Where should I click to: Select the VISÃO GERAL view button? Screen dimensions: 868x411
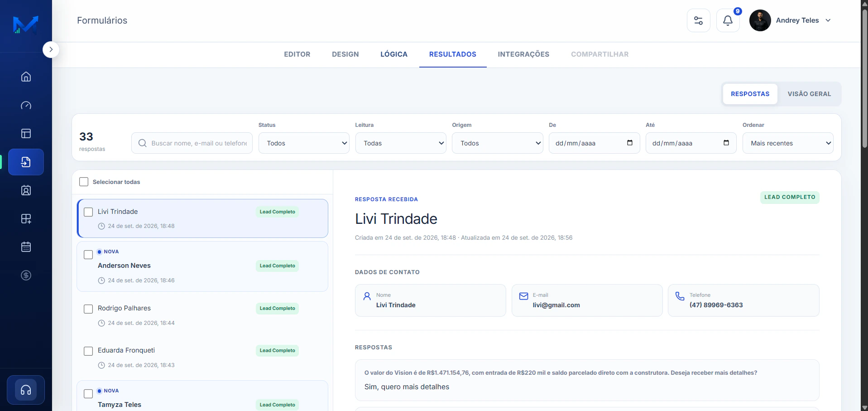pos(809,94)
